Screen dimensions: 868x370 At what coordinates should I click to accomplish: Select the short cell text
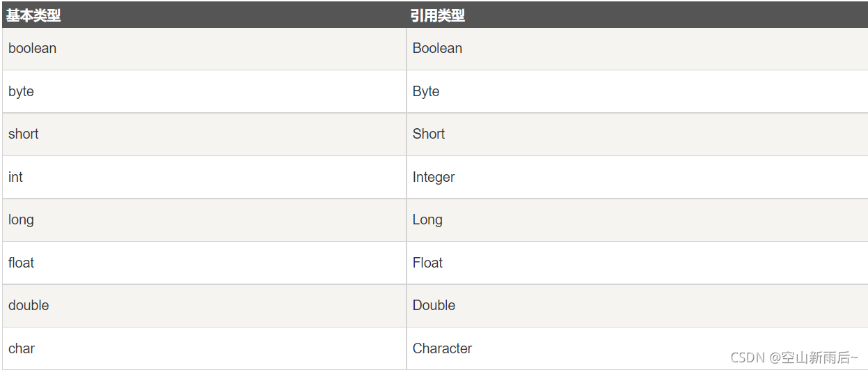24,134
